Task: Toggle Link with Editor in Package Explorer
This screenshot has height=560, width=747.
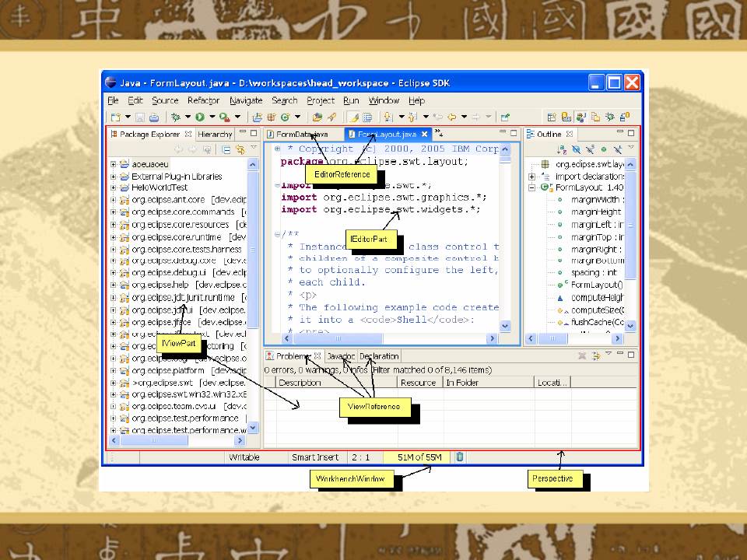Action: point(240,150)
